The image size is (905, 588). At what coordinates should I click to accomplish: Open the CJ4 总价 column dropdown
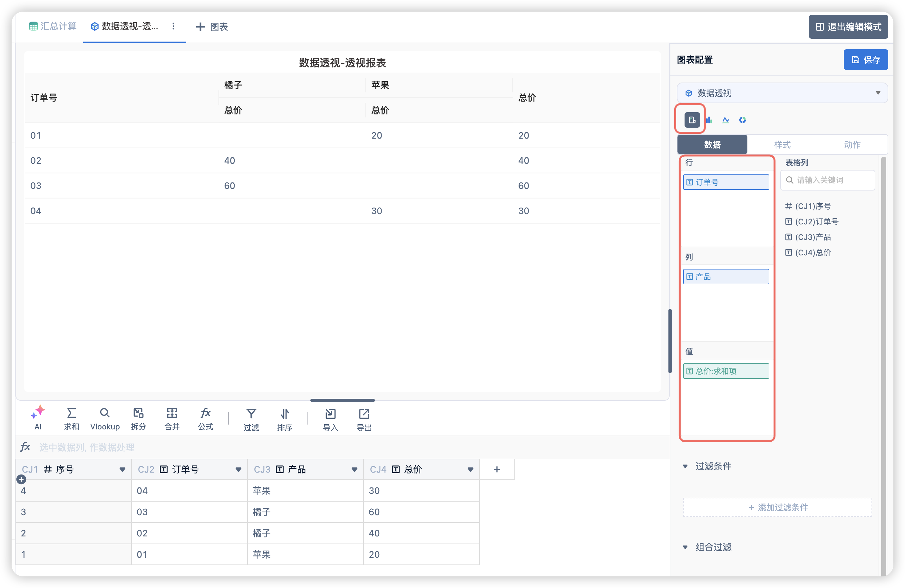[x=470, y=470]
